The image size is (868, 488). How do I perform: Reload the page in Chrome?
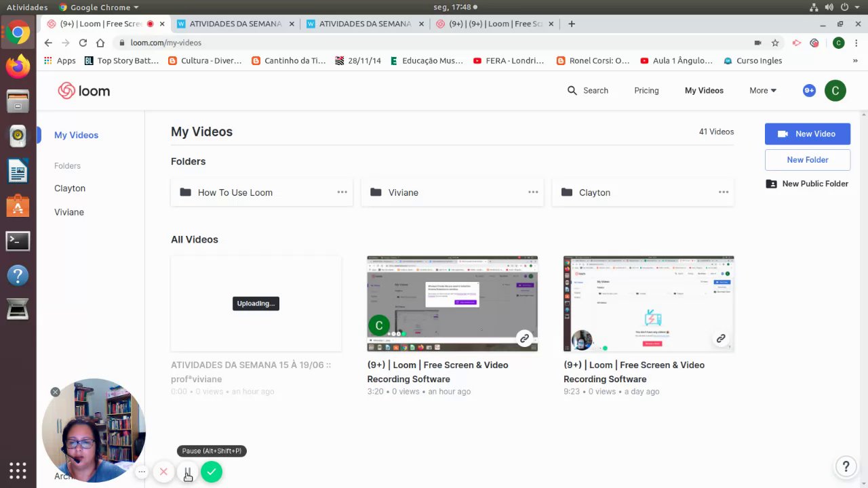pyautogui.click(x=83, y=43)
